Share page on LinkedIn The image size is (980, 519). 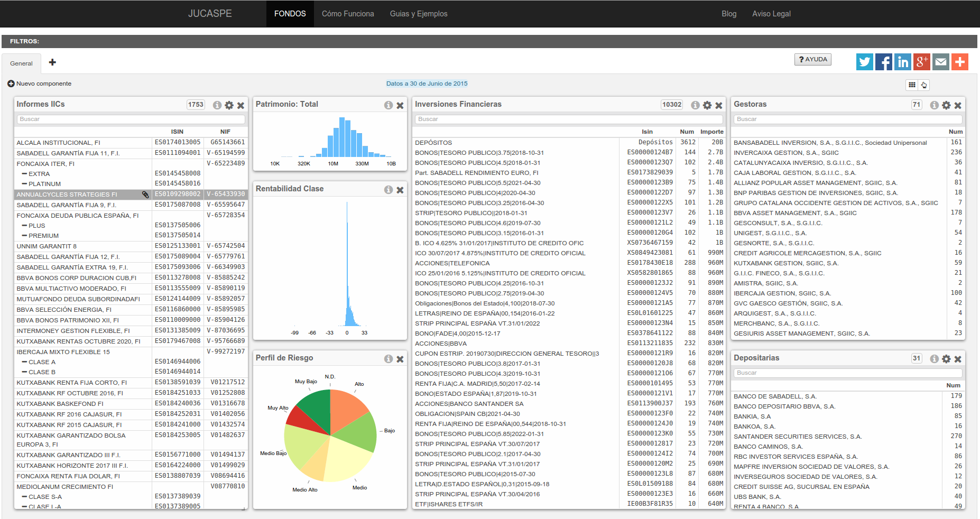tap(902, 62)
